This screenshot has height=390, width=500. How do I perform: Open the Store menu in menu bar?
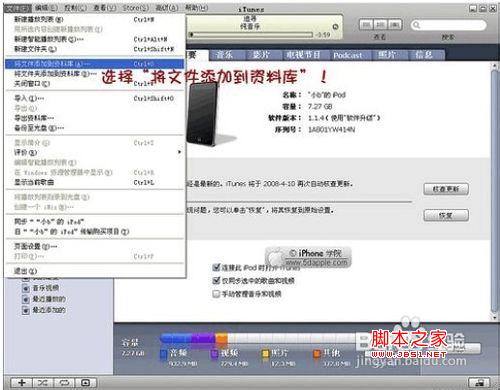tap(135, 8)
